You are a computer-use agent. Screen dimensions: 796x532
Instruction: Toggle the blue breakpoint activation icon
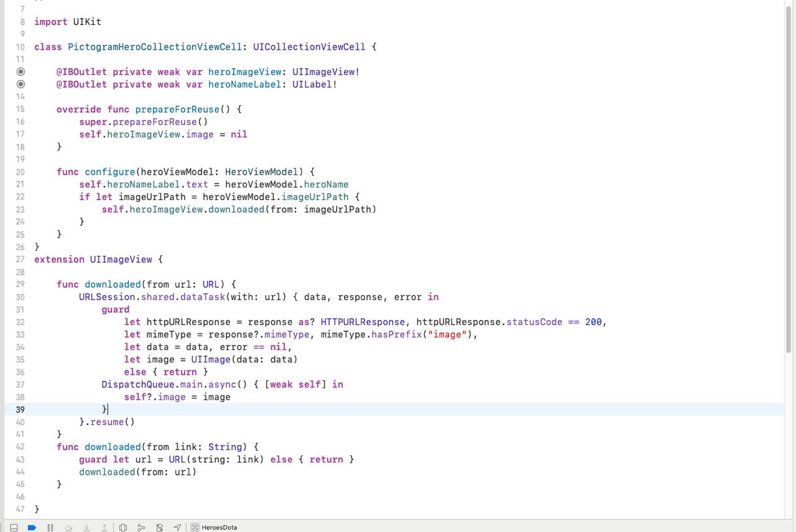coord(32,528)
